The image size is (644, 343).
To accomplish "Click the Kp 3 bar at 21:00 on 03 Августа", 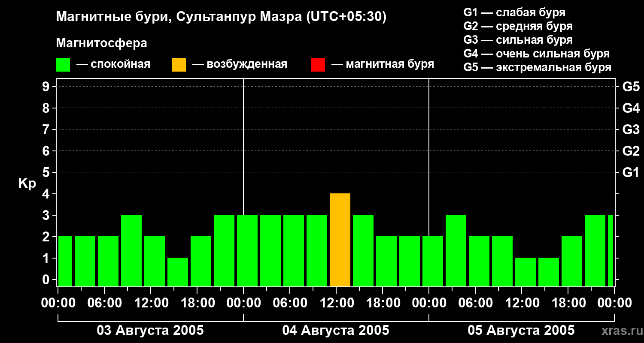I will [x=224, y=250].
